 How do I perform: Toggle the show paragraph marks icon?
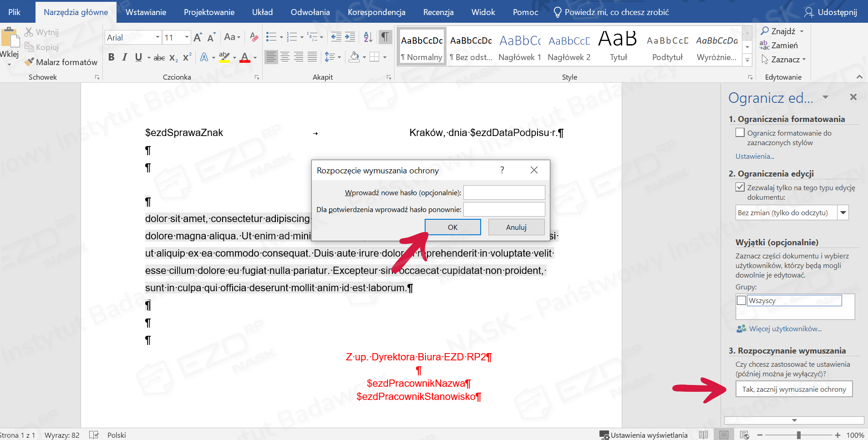(385, 37)
